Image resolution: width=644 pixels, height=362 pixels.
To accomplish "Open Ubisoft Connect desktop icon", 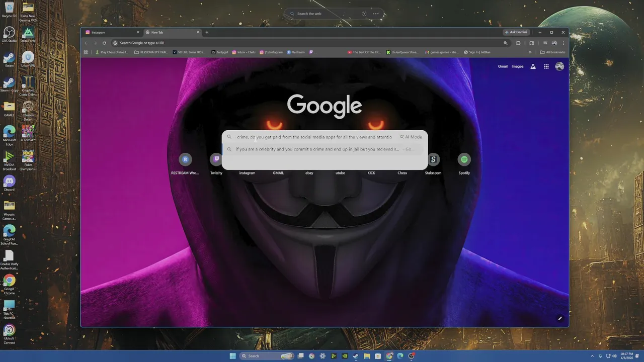I will point(9,334).
